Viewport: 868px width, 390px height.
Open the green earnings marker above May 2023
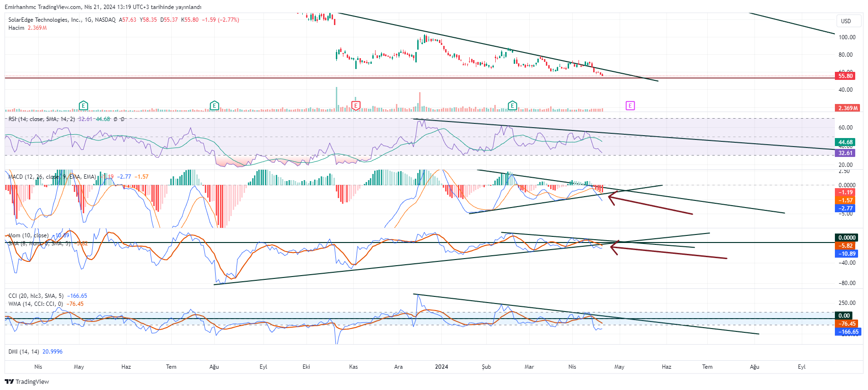coord(83,105)
